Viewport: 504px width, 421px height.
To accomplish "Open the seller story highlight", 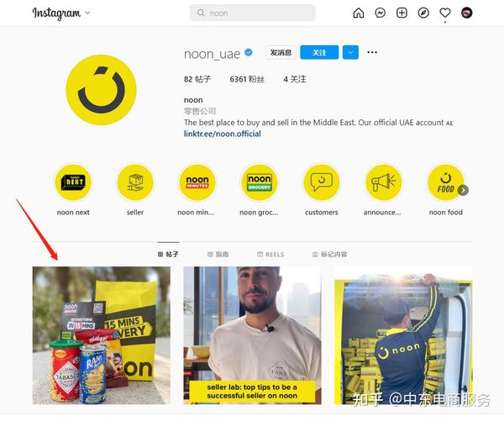I will 135,182.
